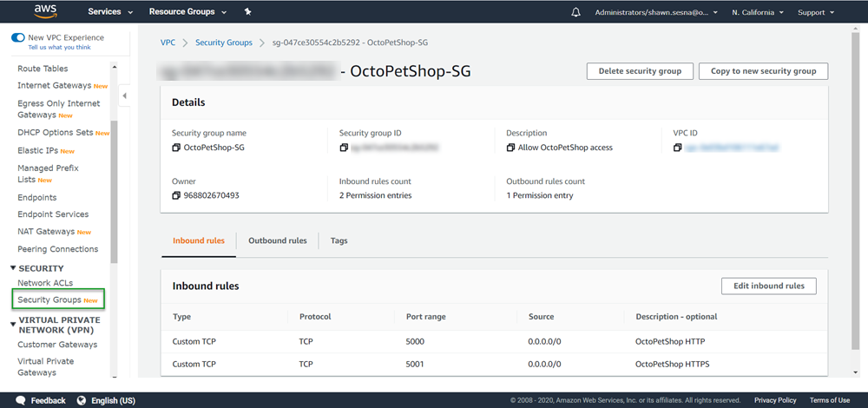Select port 5001 cell in inbound rules

pyautogui.click(x=415, y=365)
